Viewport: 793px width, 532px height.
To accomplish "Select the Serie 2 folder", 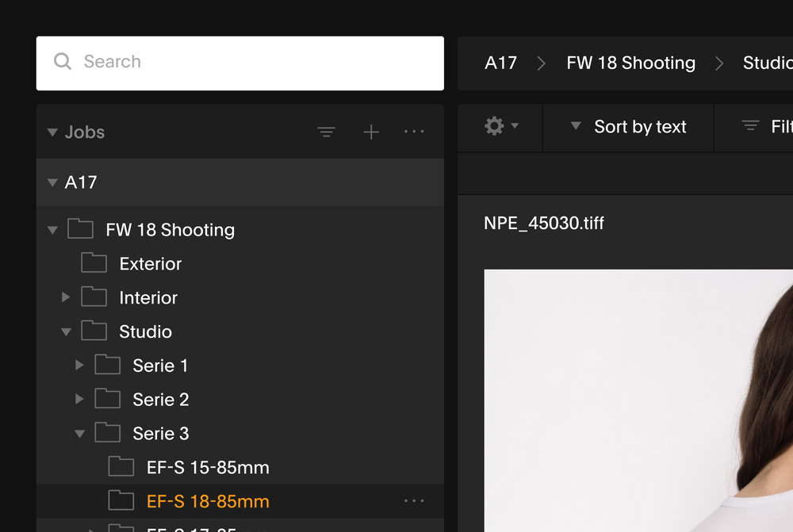I will tap(161, 400).
